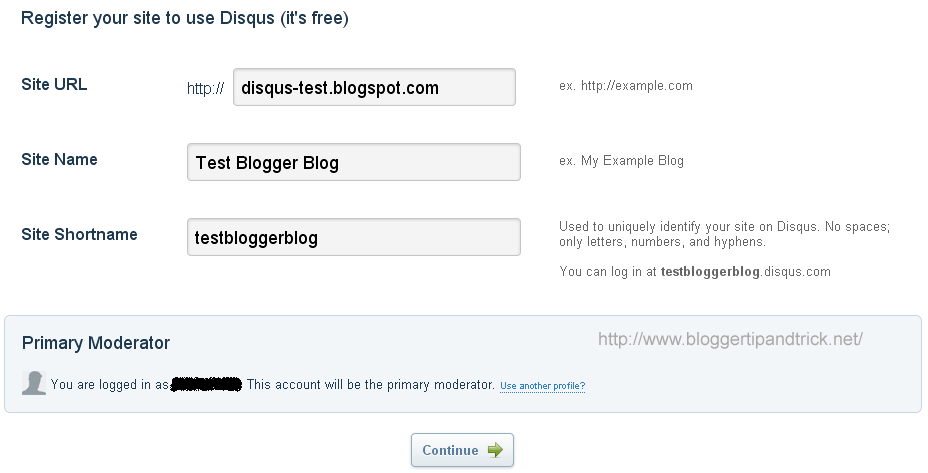Viewport: 928px width, 473px height.
Task: Click the Site Name label
Action: click(x=59, y=159)
